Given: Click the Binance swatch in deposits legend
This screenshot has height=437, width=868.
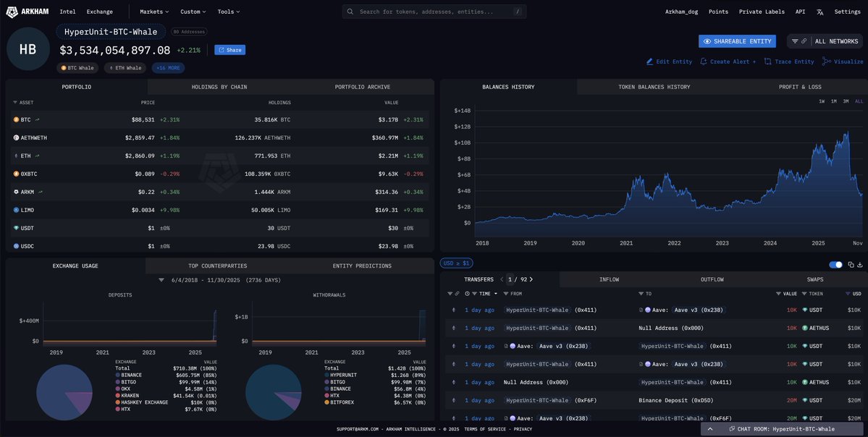Looking at the screenshot, I should [x=118, y=376].
